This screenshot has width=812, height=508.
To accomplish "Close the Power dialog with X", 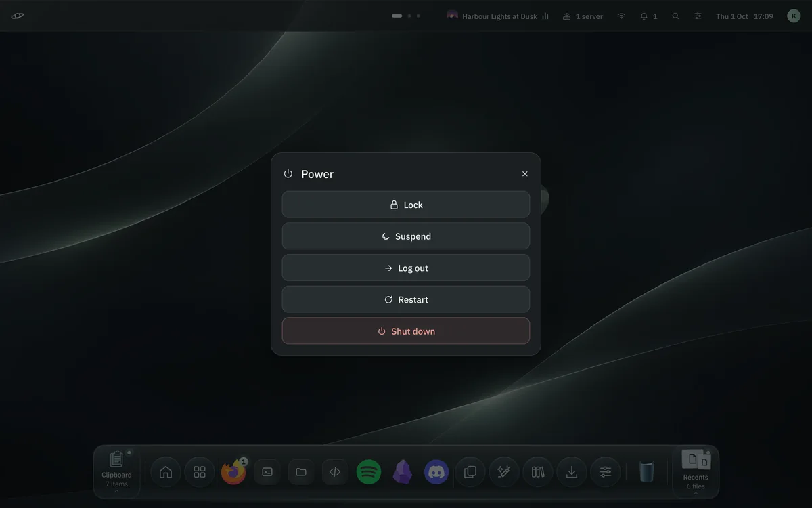I will (524, 174).
